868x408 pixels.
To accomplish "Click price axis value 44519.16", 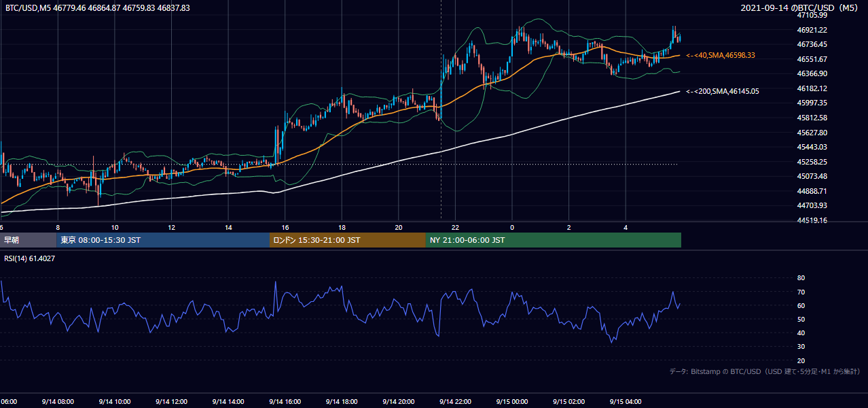I will tap(812, 220).
